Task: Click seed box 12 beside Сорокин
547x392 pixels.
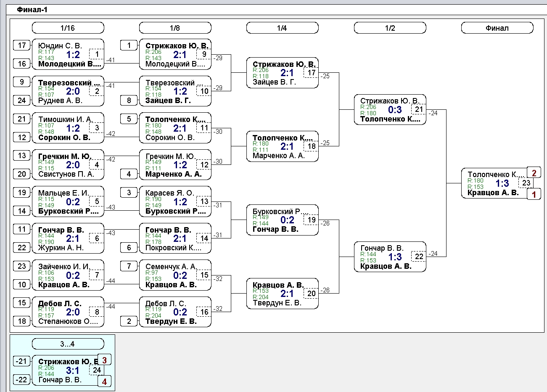Action: 22,138
